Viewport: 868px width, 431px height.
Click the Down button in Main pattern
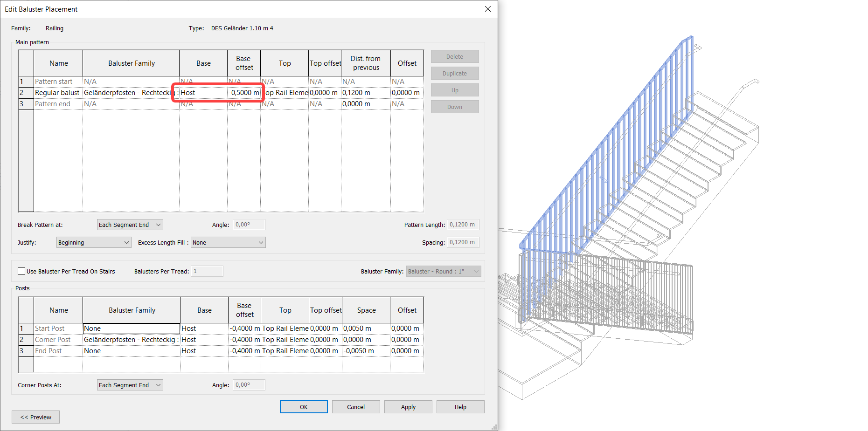[x=454, y=106]
